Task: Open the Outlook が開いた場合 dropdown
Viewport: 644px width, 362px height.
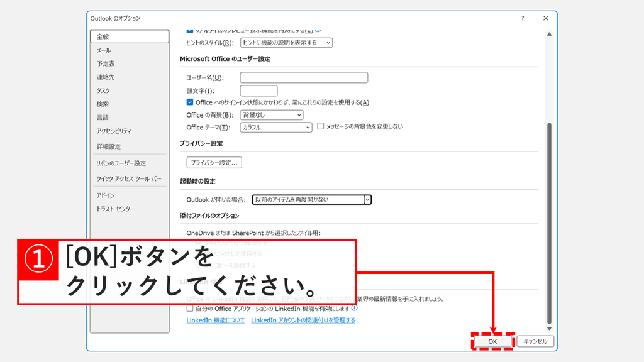Action: (312, 200)
